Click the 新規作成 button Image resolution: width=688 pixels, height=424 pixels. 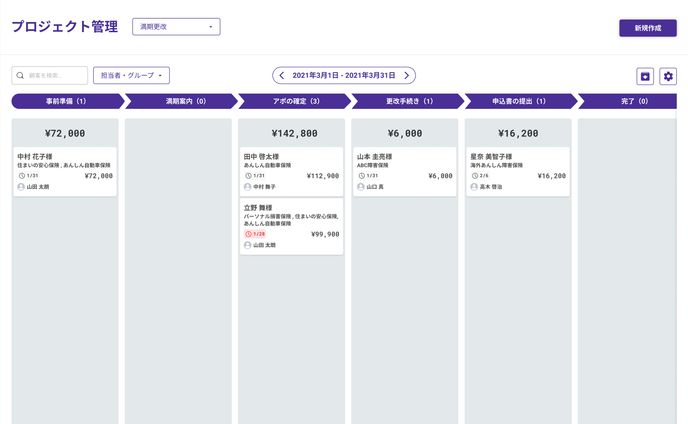[x=648, y=28]
